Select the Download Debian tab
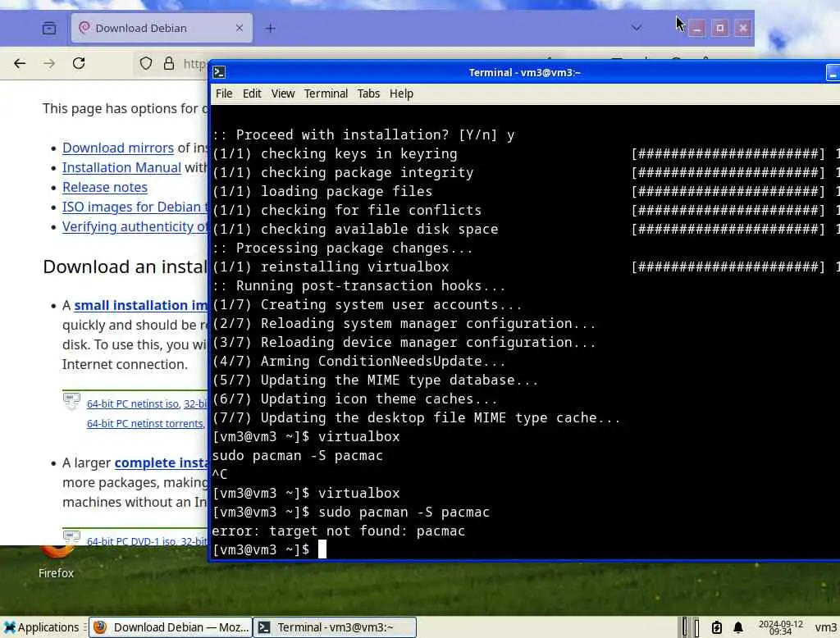This screenshot has width=840, height=638. [162, 28]
